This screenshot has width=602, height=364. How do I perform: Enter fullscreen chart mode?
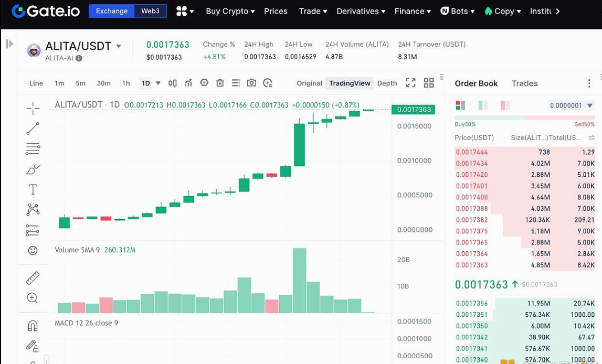pos(411,83)
